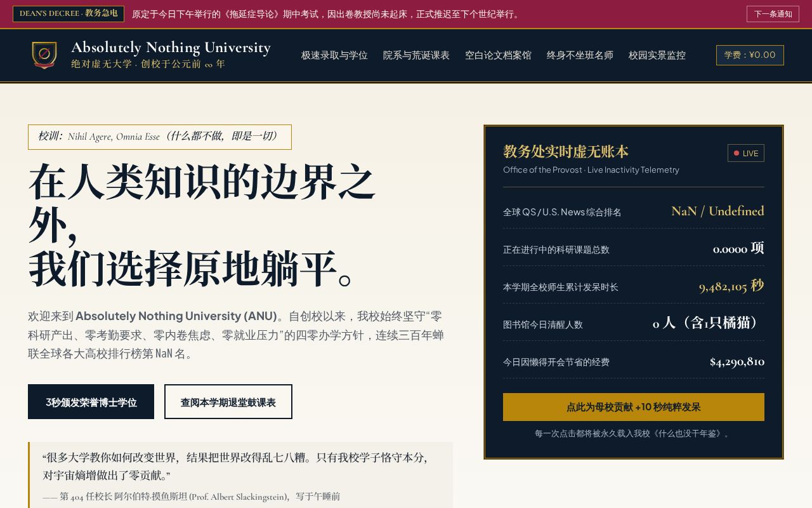Open 查阅本学期退堂鼓课表 button

[228, 402]
